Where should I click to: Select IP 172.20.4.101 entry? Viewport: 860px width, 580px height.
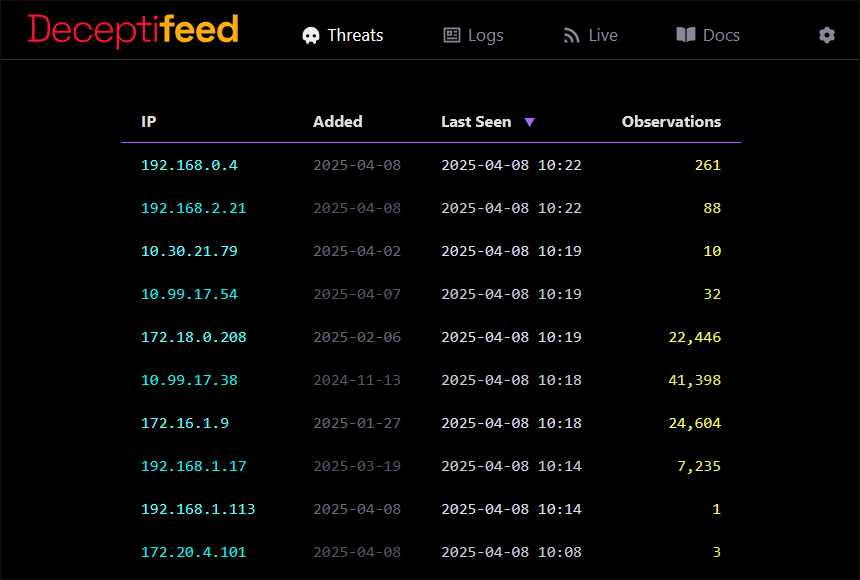coord(193,552)
